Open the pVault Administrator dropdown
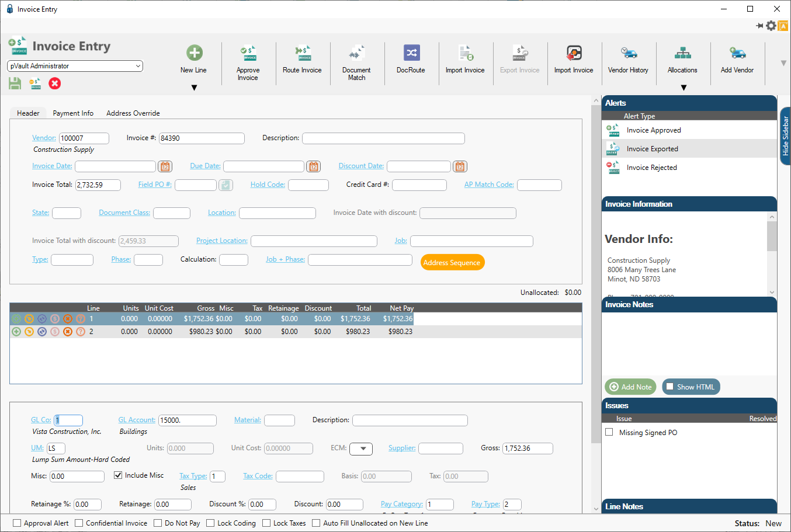 coord(75,66)
